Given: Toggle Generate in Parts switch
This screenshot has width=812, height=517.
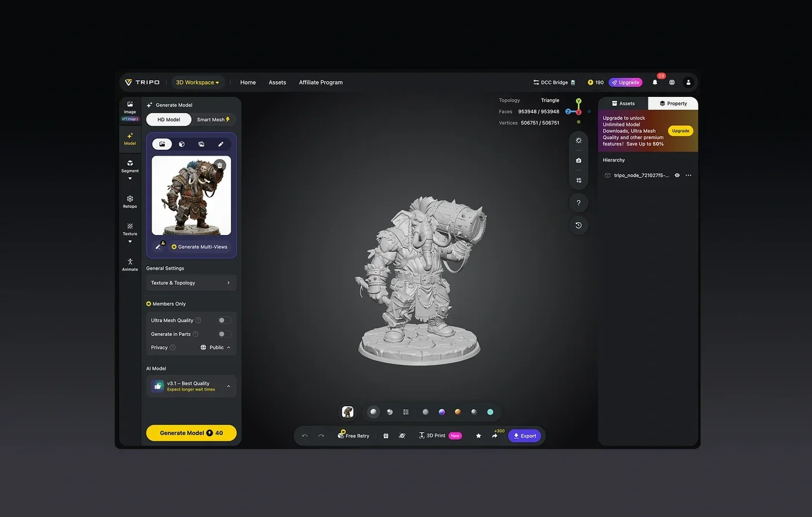Looking at the screenshot, I should 224,334.
